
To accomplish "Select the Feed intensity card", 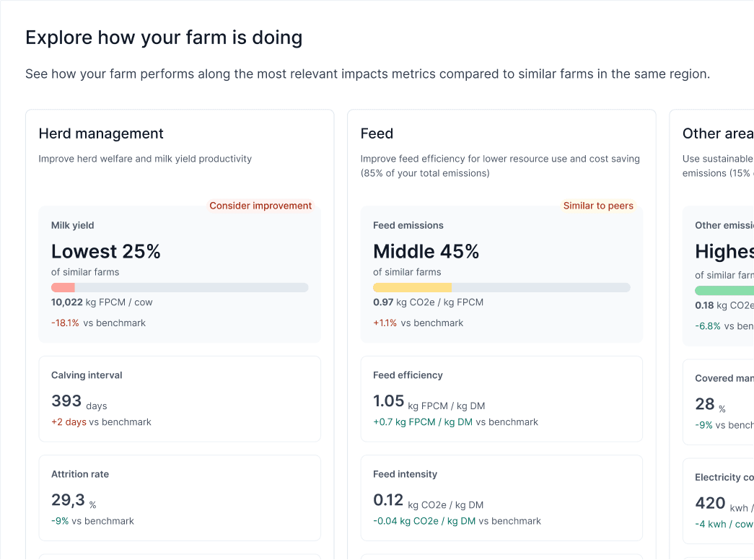I will coord(501,497).
